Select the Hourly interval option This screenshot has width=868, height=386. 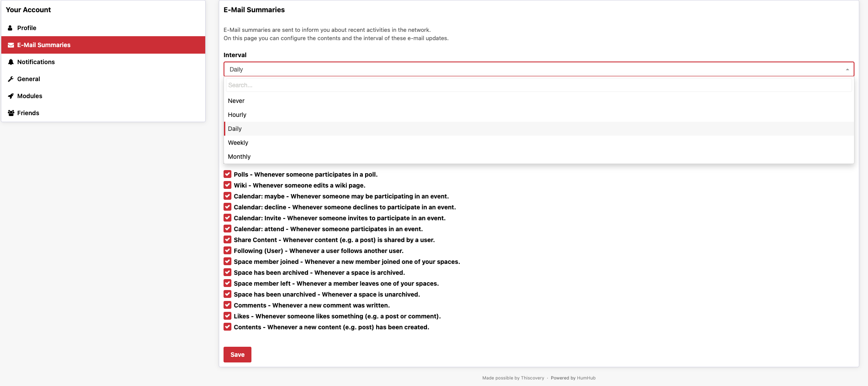click(x=237, y=115)
